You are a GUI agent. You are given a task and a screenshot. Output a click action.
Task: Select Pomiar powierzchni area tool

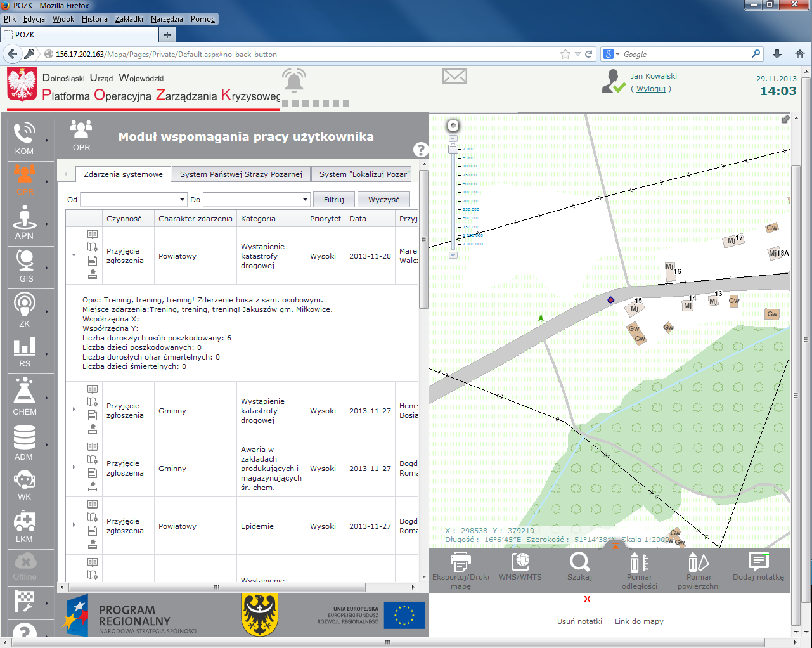click(699, 571)
